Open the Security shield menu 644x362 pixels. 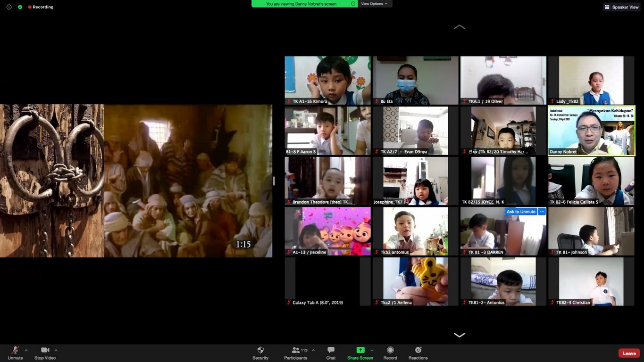pos(260,353)
